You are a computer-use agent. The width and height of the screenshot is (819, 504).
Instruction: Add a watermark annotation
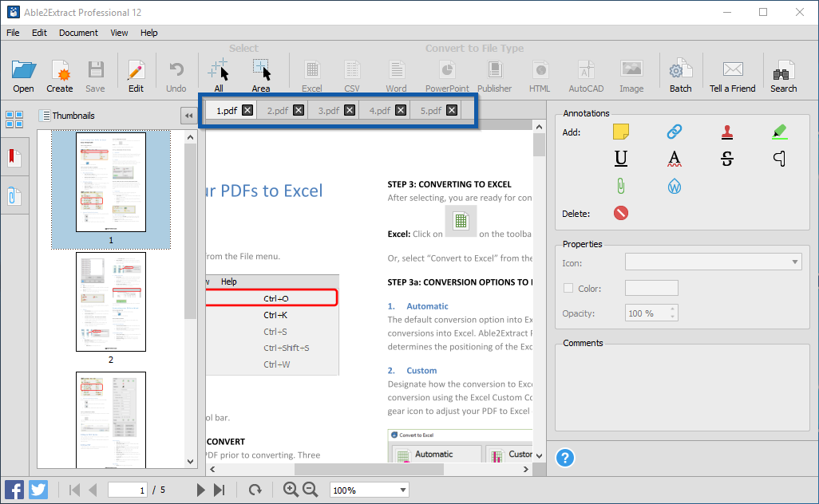click(675, 187)
